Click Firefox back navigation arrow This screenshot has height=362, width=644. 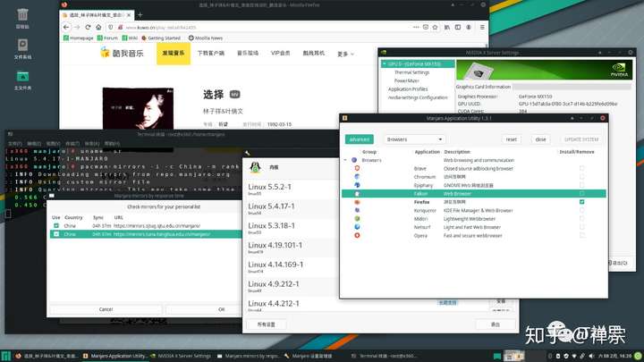66,27
